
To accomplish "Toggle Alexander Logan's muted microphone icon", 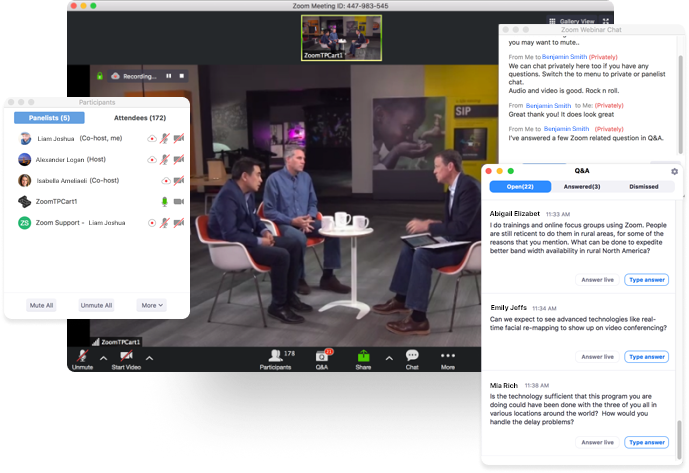I will pyautogui.click(x=164, y=159).
